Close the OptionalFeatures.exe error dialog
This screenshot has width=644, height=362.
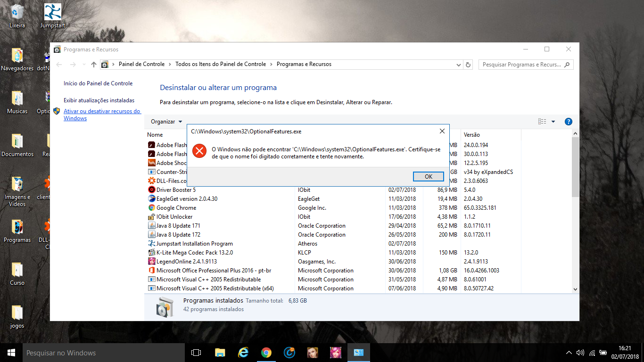[x=442, y=131]
